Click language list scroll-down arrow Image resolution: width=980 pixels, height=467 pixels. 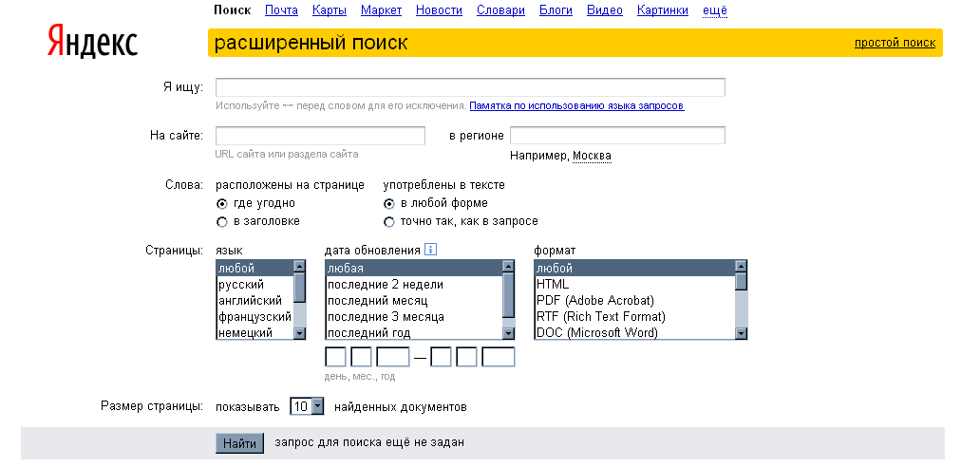pyautogui.click(x=299, y=333)
